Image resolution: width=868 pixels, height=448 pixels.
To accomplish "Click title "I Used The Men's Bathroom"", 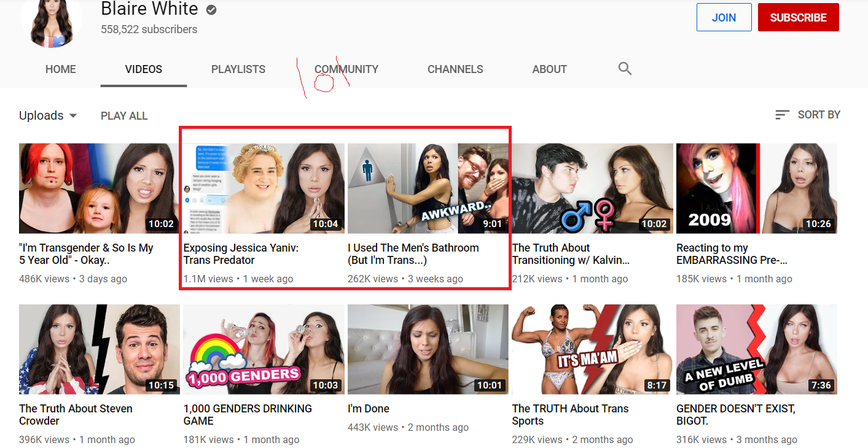I will point(413,254).
